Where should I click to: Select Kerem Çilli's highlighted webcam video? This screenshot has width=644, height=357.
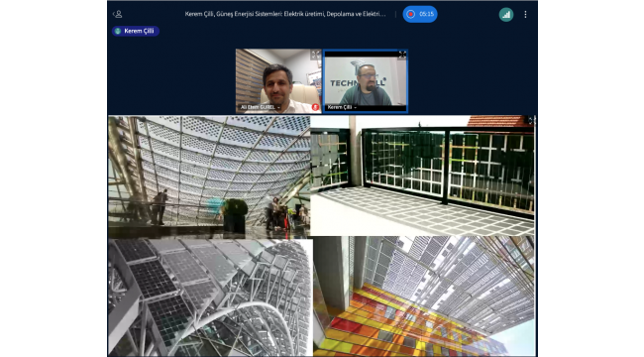coord(366,81)
